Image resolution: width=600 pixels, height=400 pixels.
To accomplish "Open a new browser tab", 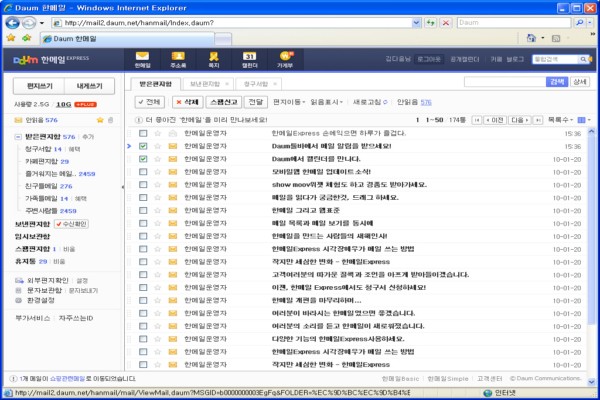I will 223,39.
